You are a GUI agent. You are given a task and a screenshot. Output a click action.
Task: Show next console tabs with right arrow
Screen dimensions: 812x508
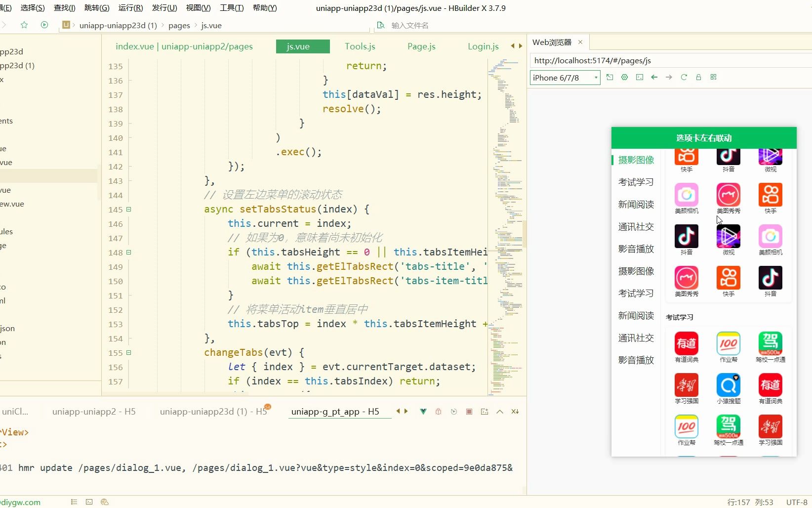click(406, 411)
